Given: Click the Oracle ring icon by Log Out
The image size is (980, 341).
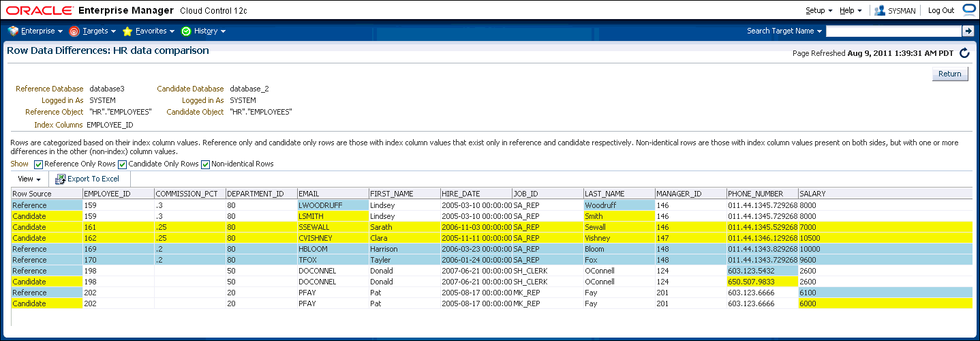Looking at the screenshot, I should point(969,10).
